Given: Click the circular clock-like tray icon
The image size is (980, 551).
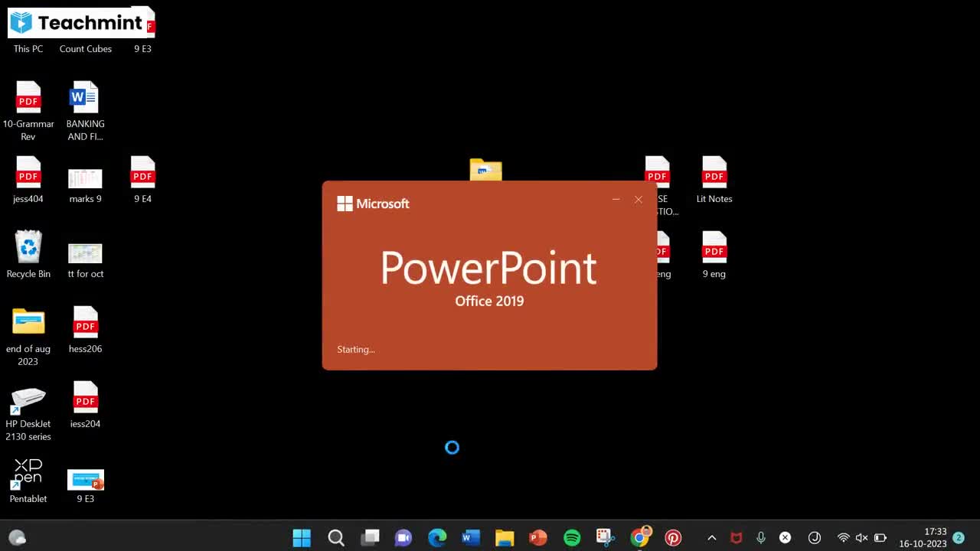Looking at the screenshot, I should [815, 538].
